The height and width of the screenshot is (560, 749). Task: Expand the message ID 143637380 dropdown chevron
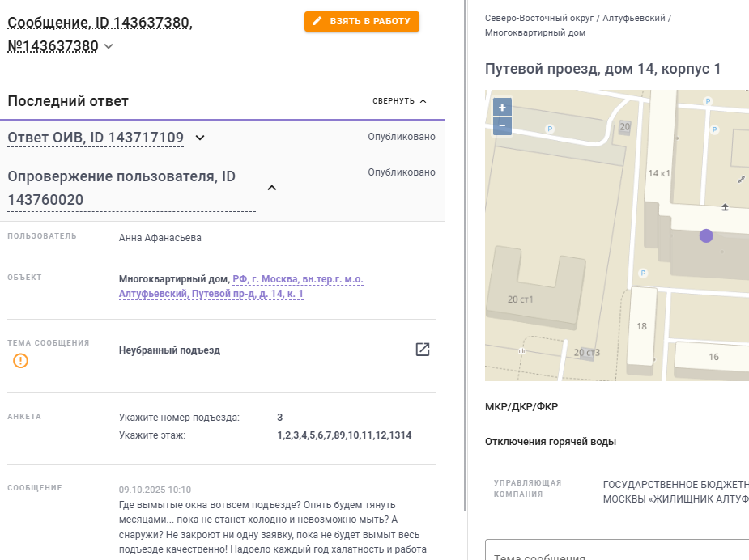tap(109, 47)
